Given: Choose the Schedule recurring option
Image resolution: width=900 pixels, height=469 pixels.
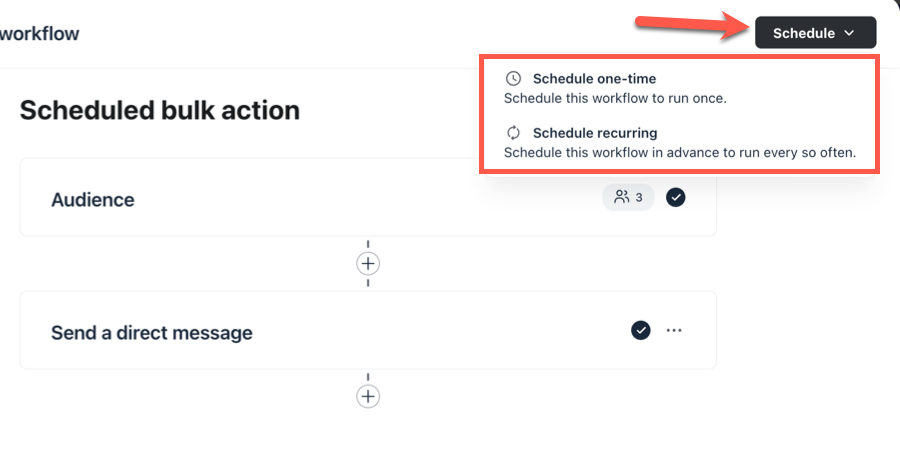Looking at the screenshot, I should [x=594, y=132].
